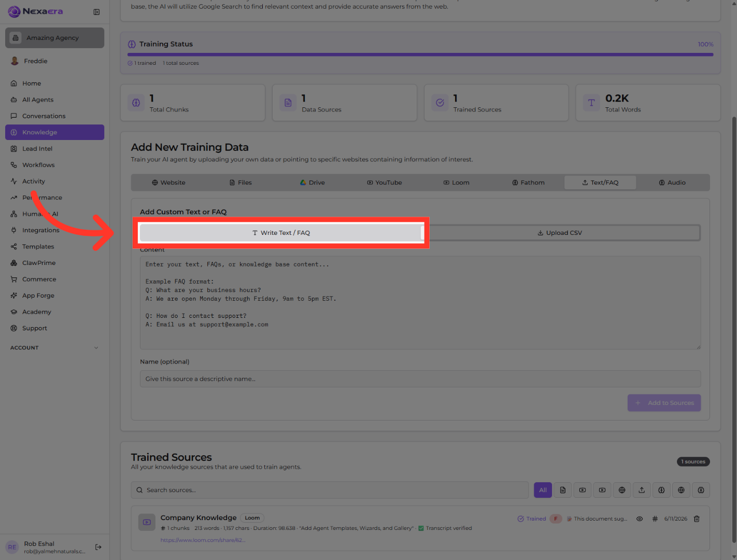Click the Add to Sources button
This screenshot has height=560, width=737.
pos(664,403)
